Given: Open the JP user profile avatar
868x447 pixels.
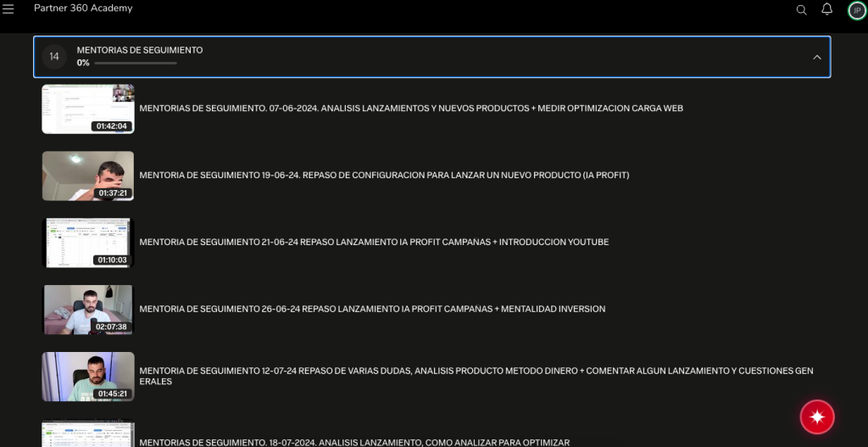Looking at the screenshot, I should [x=856, y=10].
